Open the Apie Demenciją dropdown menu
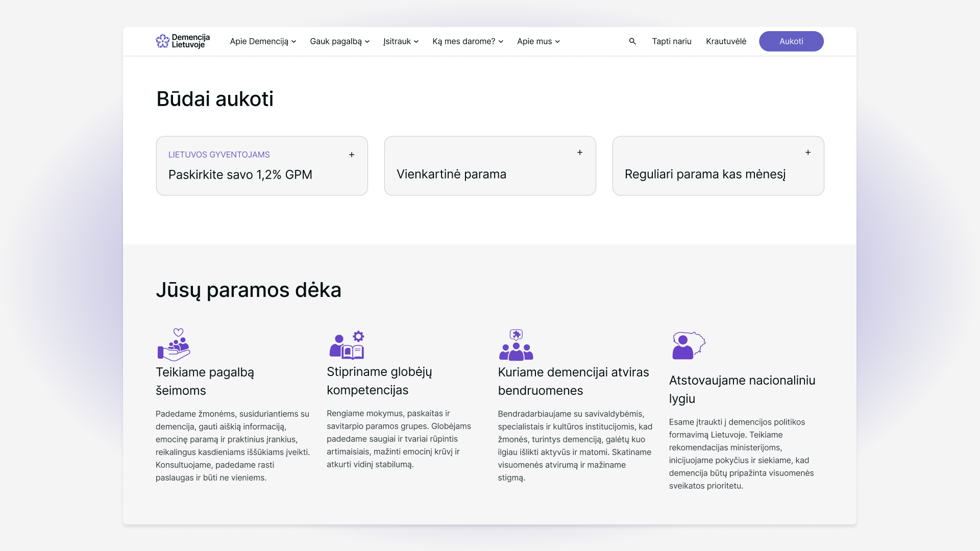This screenshot has width=980, height=551. pos(263,41)
